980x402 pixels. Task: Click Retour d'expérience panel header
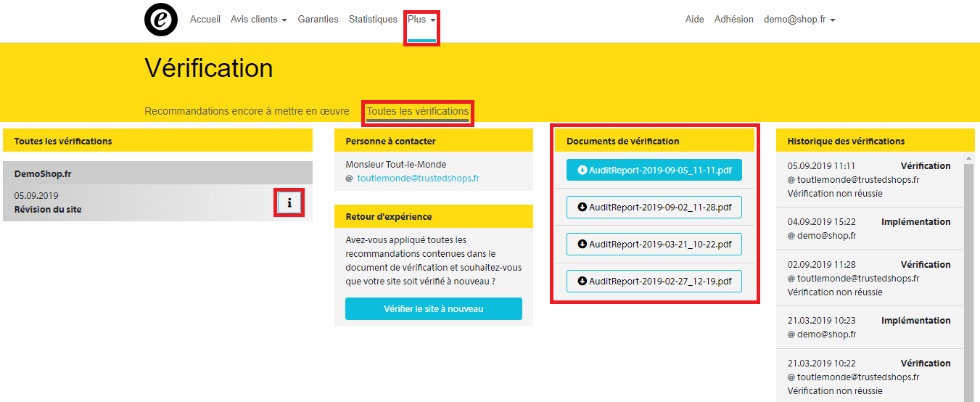(x=434, y=216)
